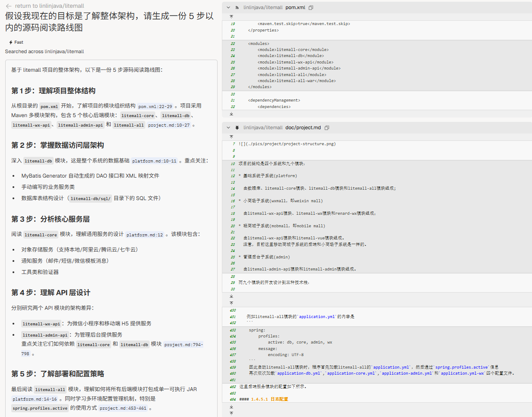Copy the doc/project.md file path
Viewport: 532px width, 417px height.
[x=327, y=128]
